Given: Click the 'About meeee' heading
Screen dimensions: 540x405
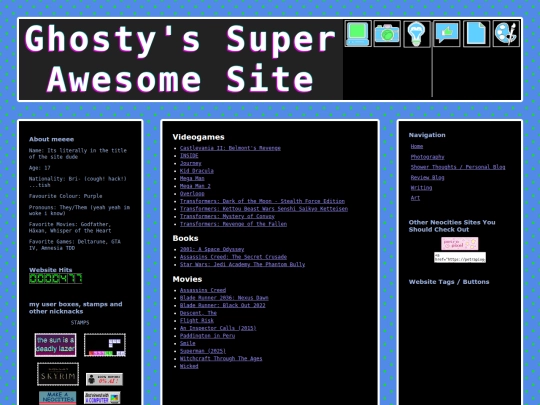Looking at the screenshot, I should pyautogui.click(x=51, y=139).
